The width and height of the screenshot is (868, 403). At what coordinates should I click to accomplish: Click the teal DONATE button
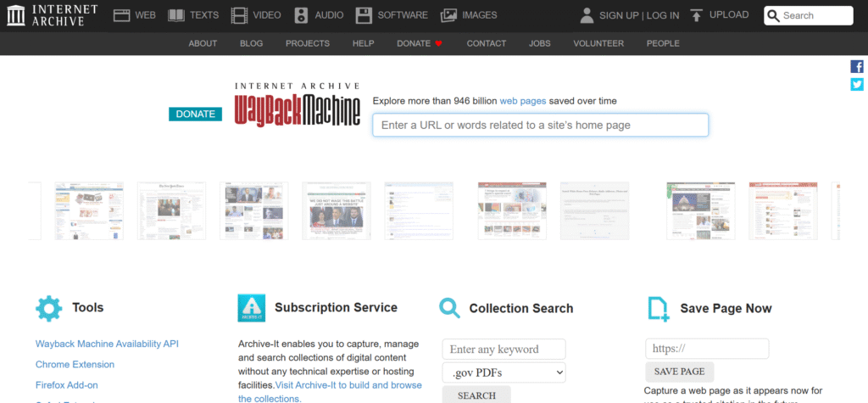[x=196, y=115]
